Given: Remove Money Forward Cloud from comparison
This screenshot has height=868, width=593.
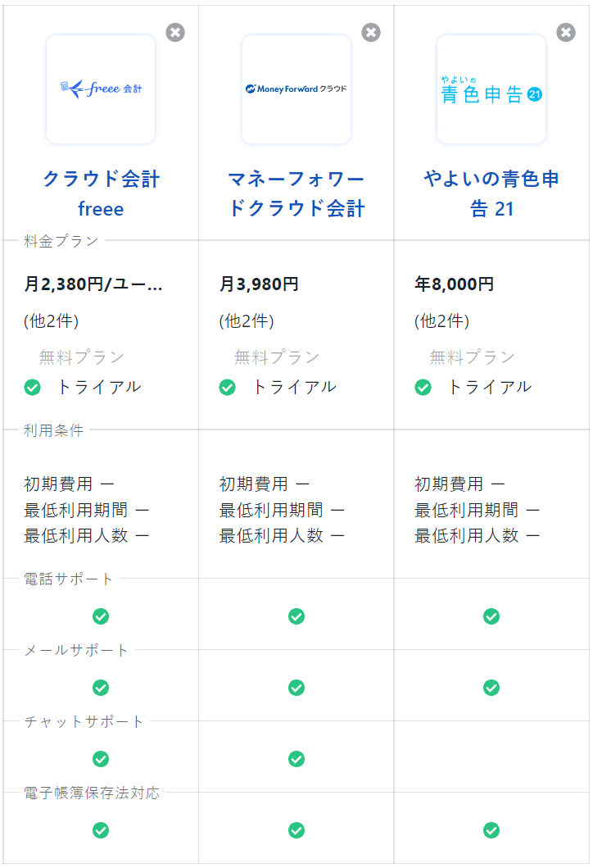Looking at the screenshot, I should tap(371, 32).
